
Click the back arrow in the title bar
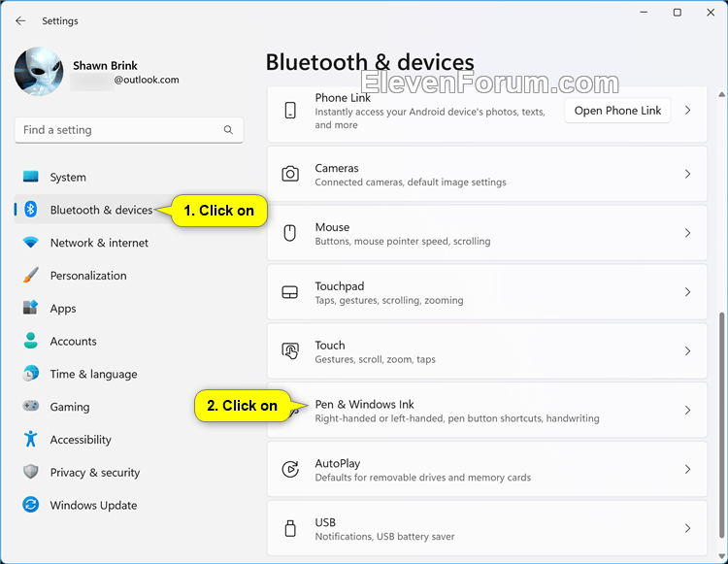point(20,21)
